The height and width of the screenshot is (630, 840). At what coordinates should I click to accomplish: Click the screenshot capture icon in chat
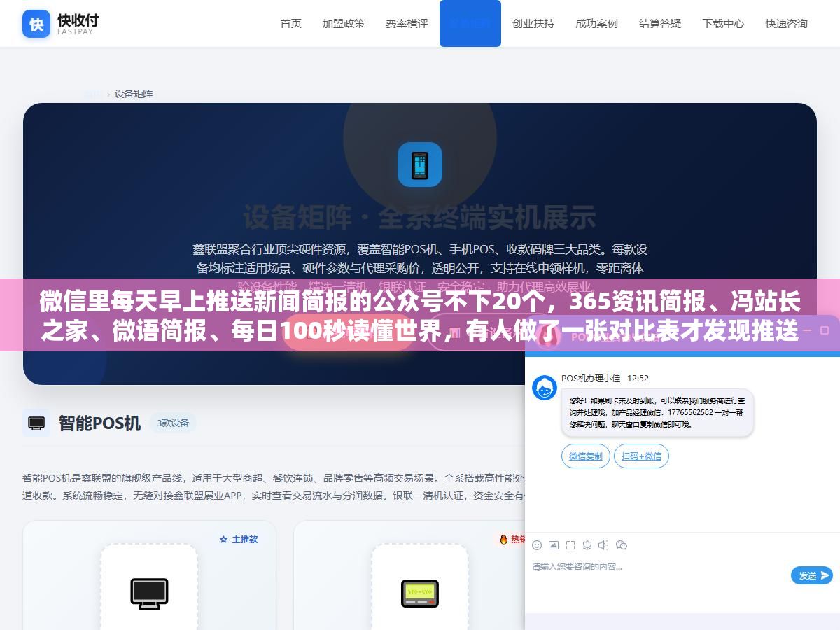(570, 545)
